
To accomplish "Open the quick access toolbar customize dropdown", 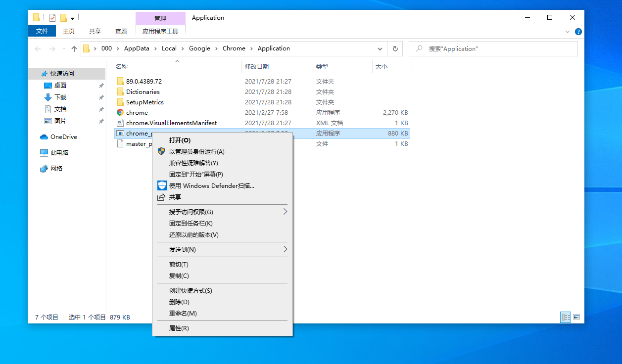I will pyautogui.click(x=72, y=18).
